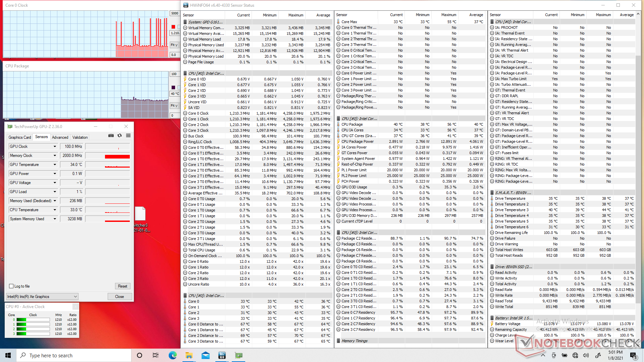Click dark purple swatch of CPU Package graph

pyautogui.click(x=173, y=87)
